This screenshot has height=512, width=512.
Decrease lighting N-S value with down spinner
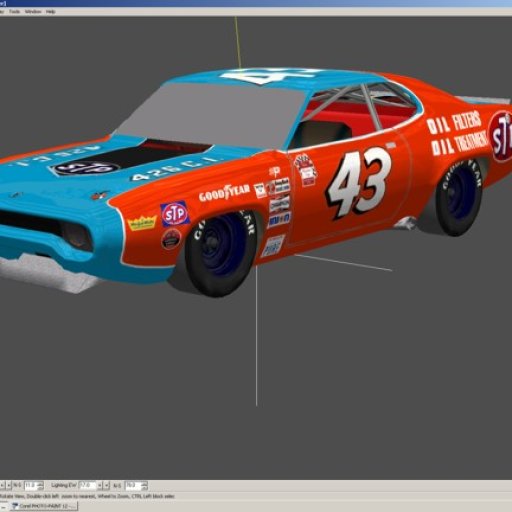click(144, 488)
